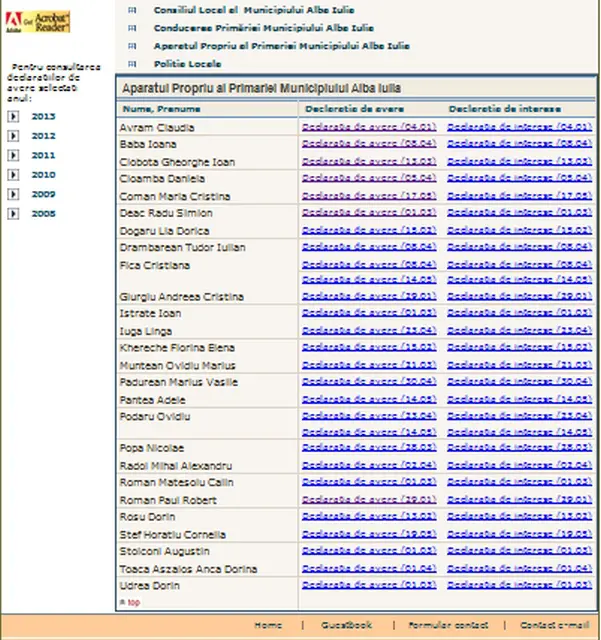Click the 'Declaratie de avere' column header

[x=354, y=109]
